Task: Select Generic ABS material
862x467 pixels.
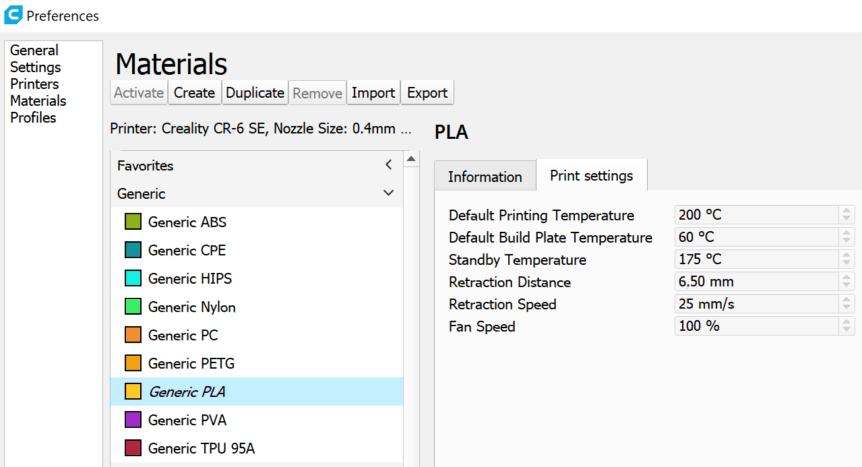Action: click(x=257, y=222)
